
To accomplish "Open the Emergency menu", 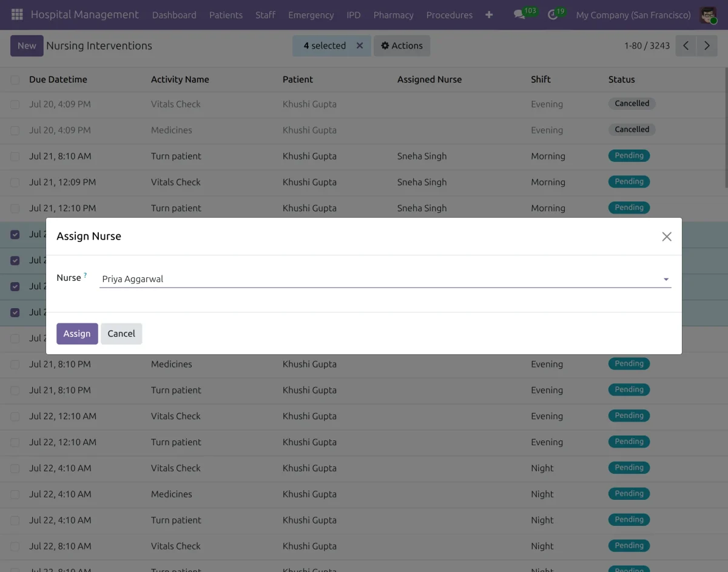I will coord(311,15).
